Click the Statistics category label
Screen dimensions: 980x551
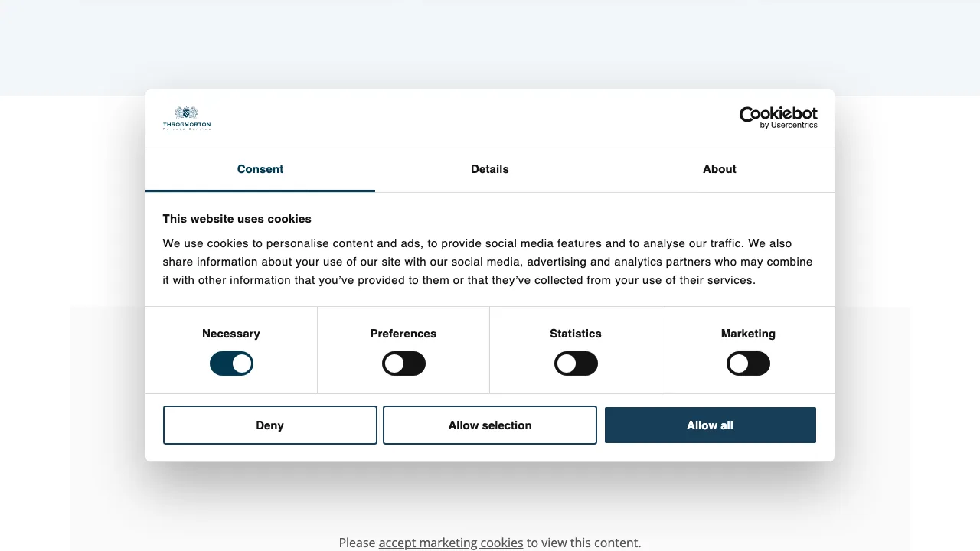(x=576, y=334)
